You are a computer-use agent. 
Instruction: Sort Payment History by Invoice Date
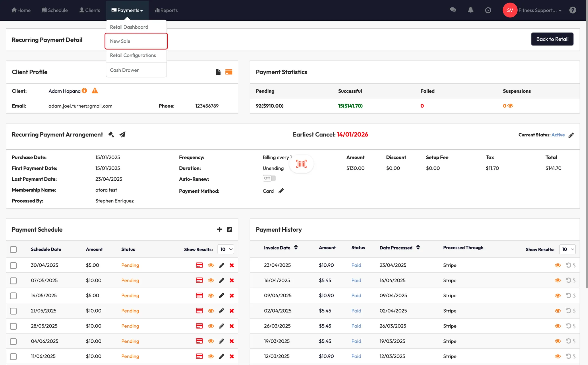(x=296, y=247)
